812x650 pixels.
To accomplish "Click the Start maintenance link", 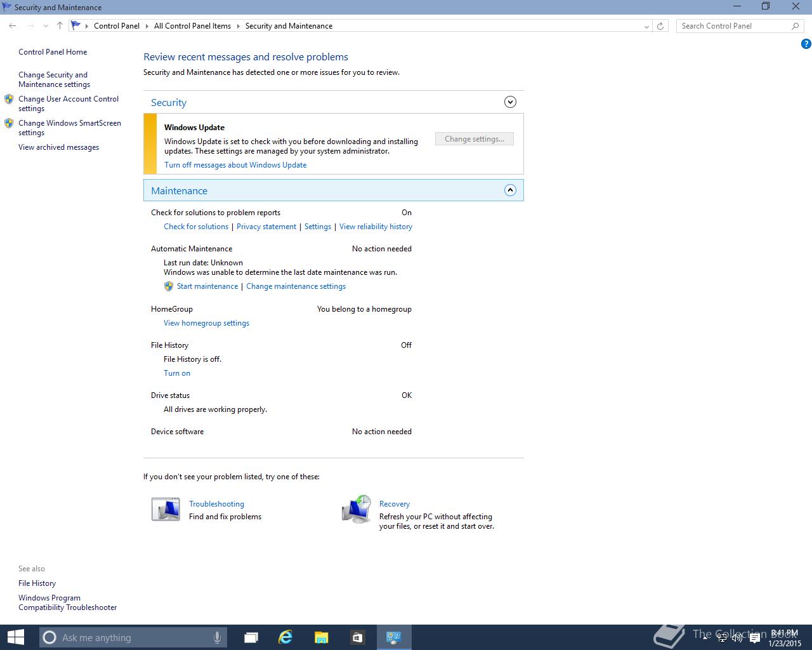I will (207, 286).
